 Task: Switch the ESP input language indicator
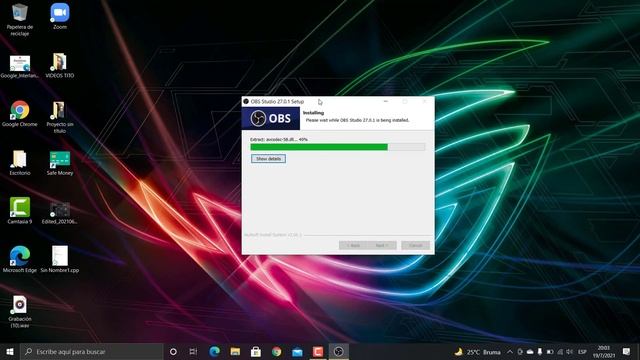pyautogui.click(x=582, y=351)
